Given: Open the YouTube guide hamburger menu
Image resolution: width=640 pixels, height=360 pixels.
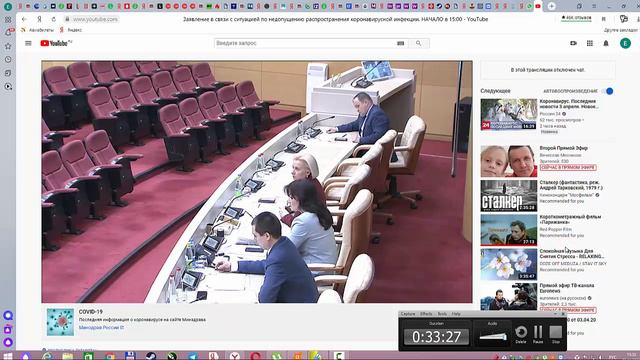Looking at the screenshot, I should point(28,43).
